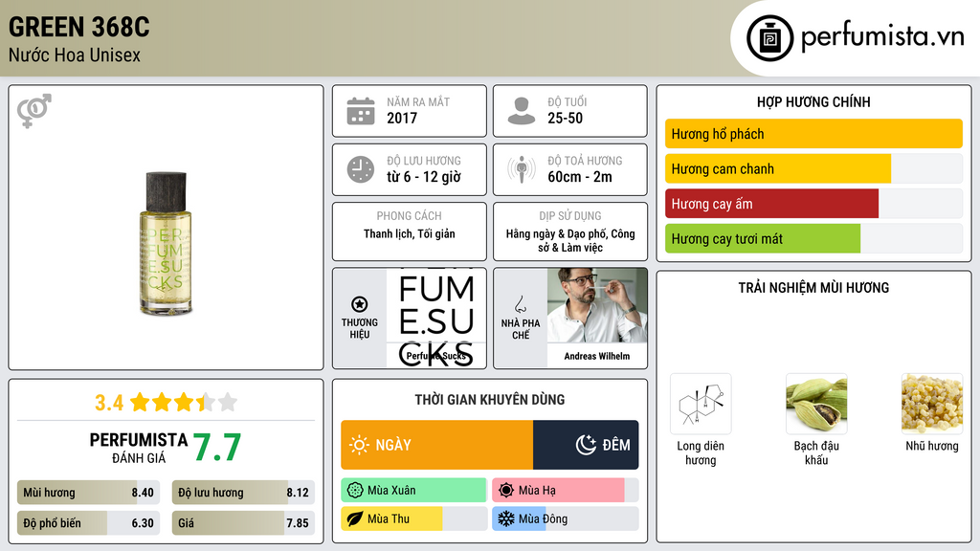Click the Hợp hương chính heading

[813, 101]
